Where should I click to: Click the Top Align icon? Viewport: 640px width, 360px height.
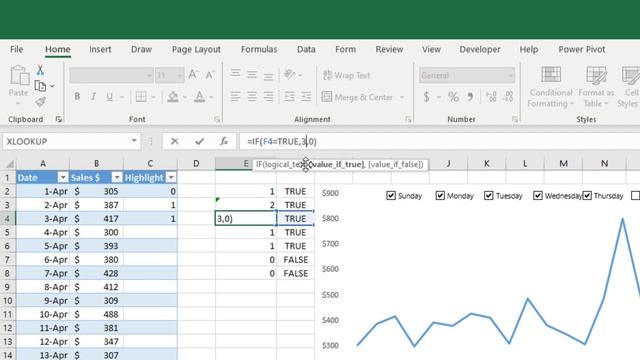click(x=236, y=74)
